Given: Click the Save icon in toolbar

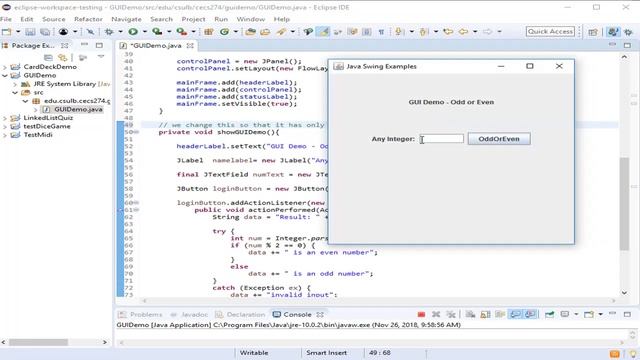Looking at the screenshot, I should pyautogui.click(x=30, y=31).
